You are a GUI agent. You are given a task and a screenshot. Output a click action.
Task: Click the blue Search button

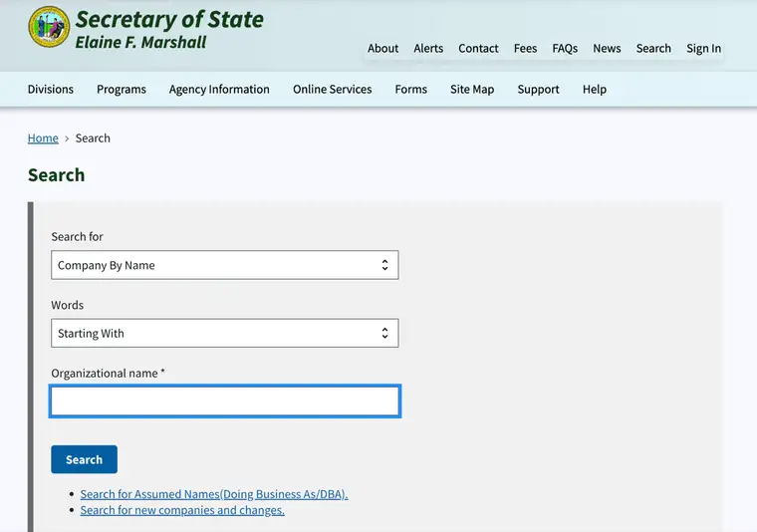pos(84,459)
